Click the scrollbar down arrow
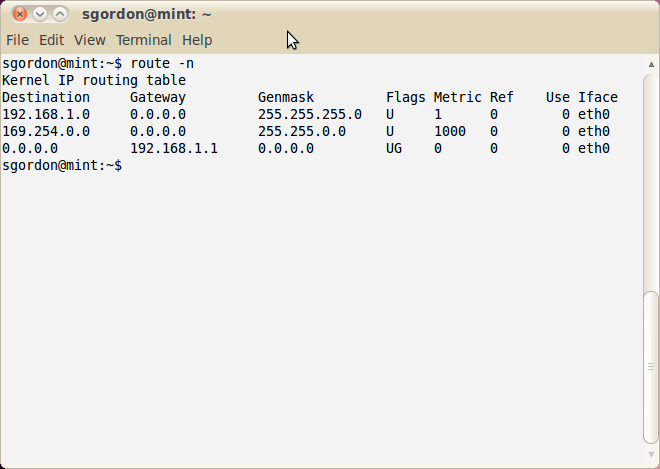Screen dimensions: 660x469 click(651, 455)
